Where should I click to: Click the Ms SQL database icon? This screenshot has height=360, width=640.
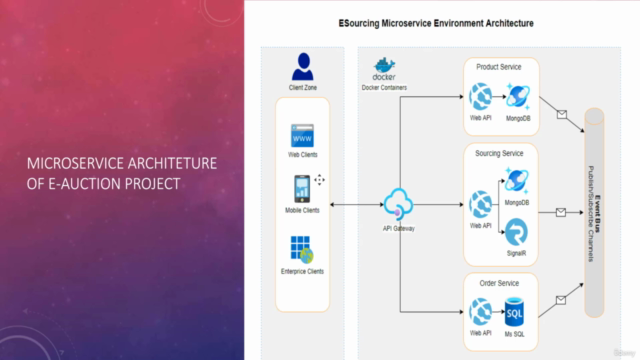click(514, 312)
